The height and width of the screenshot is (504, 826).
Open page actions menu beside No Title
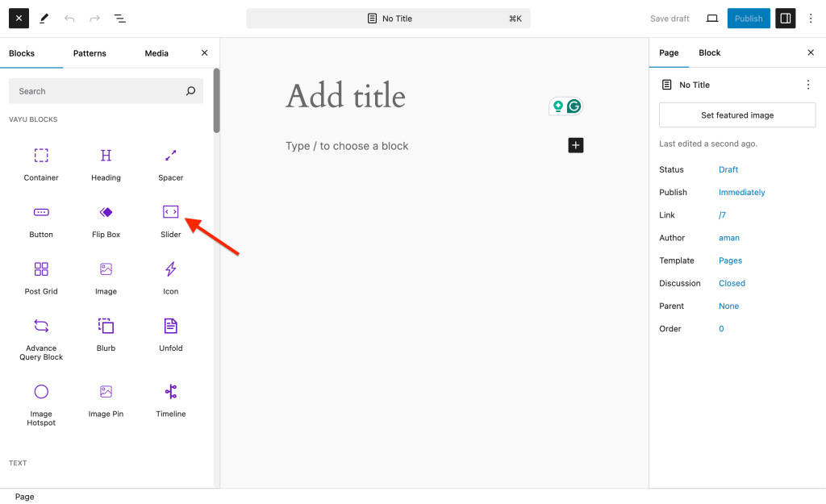point(807,85)
